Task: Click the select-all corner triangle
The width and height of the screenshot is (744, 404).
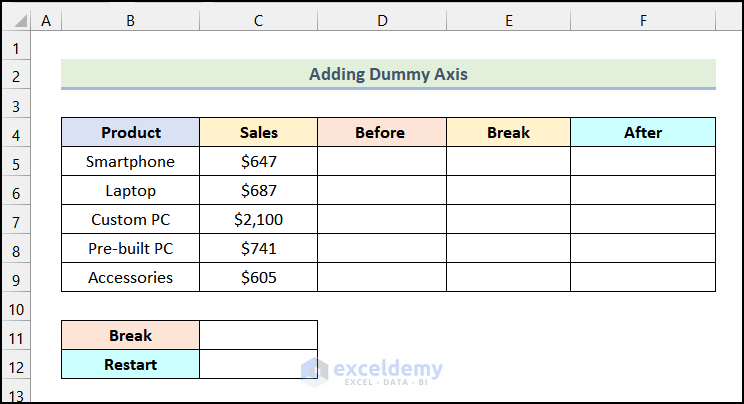Action: (x=16, y=19)
